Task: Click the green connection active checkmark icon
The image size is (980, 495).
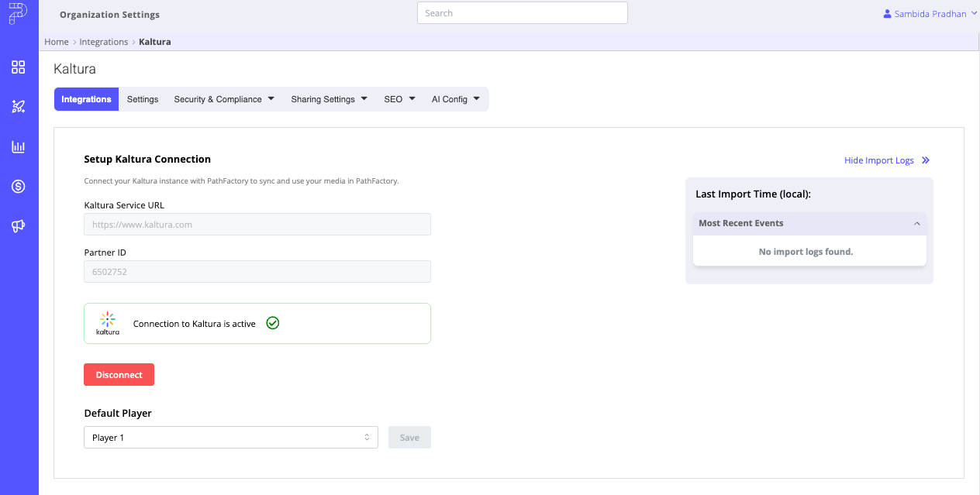Action: click(272, 323)
